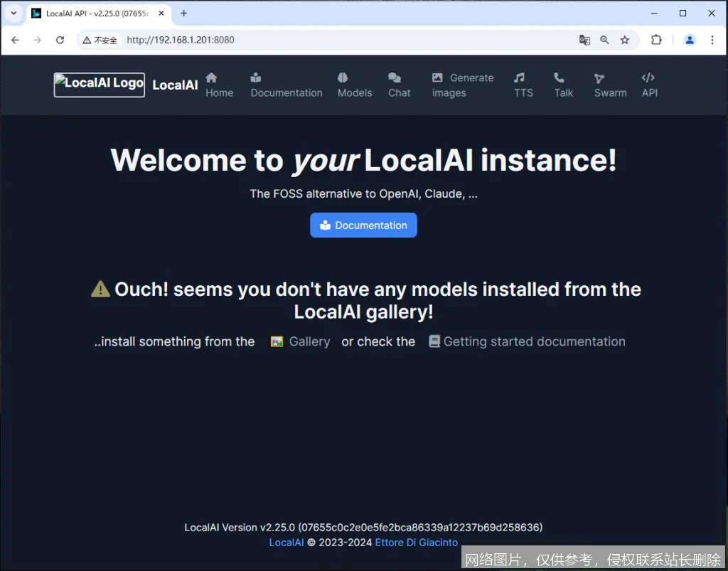This screenshot has height=571, width=728.
Task: Click the Getting started book icon
Action: point(434,341)
